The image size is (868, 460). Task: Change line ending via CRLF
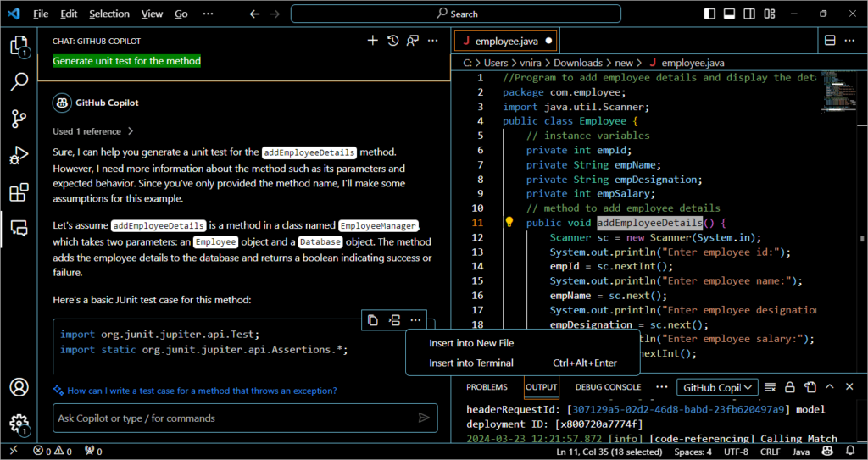click(x=770, y=452)
